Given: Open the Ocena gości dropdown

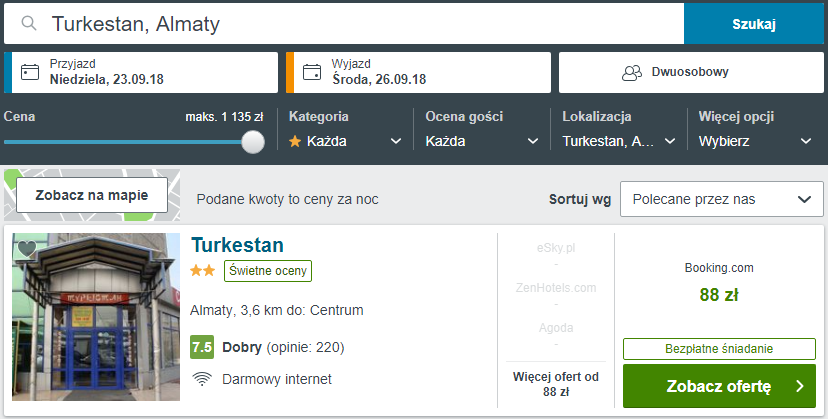Looking at the screenshot, I should coord(482,141).
